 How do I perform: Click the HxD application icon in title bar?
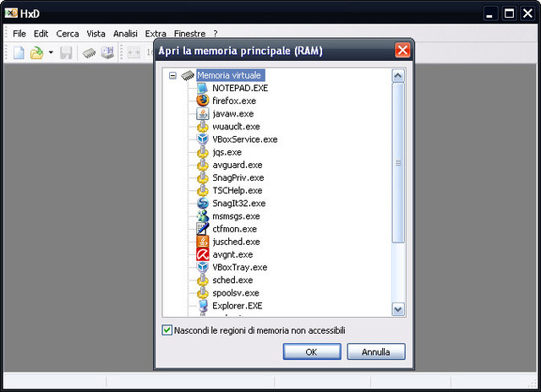point(11,14)
